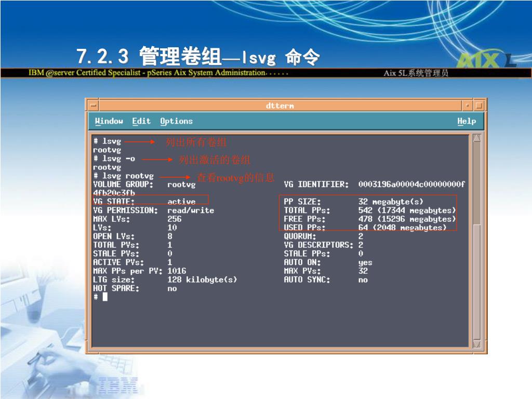Maximize the dtterm window with the large square button
The height and width of the screenshot is (399, 532).
click(479, 105)
